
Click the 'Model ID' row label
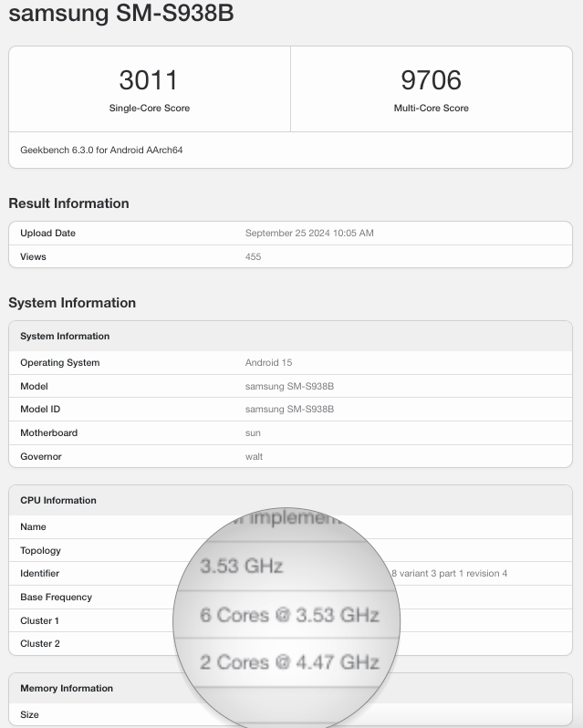pos(40,409)
